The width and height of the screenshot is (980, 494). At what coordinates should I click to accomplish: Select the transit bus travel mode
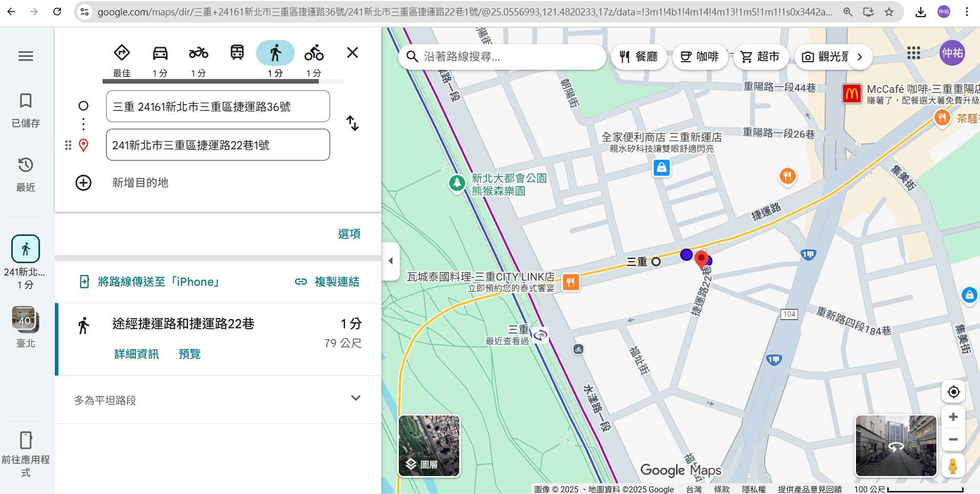237,53
